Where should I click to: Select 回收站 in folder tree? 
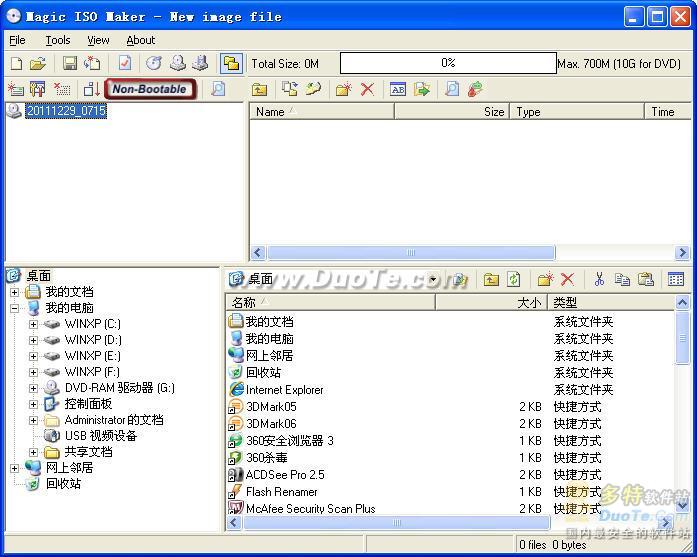63,484
